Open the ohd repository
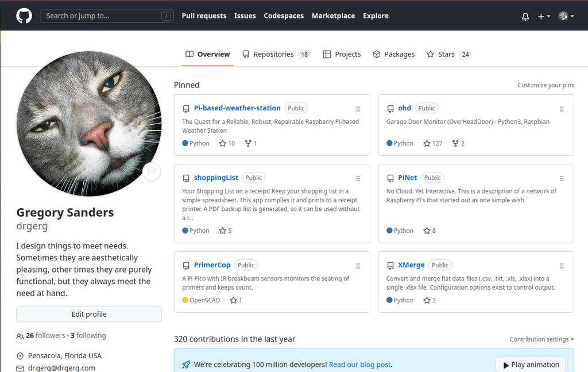This screenshot has height=372, width=588. pos(404,108)
